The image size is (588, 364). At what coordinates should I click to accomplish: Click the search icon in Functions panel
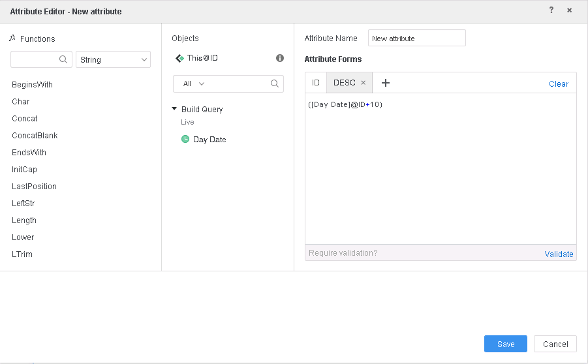tap(63, 59)
